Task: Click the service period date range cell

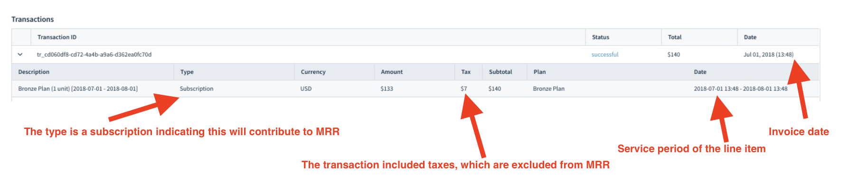Action: click(740, 89)
